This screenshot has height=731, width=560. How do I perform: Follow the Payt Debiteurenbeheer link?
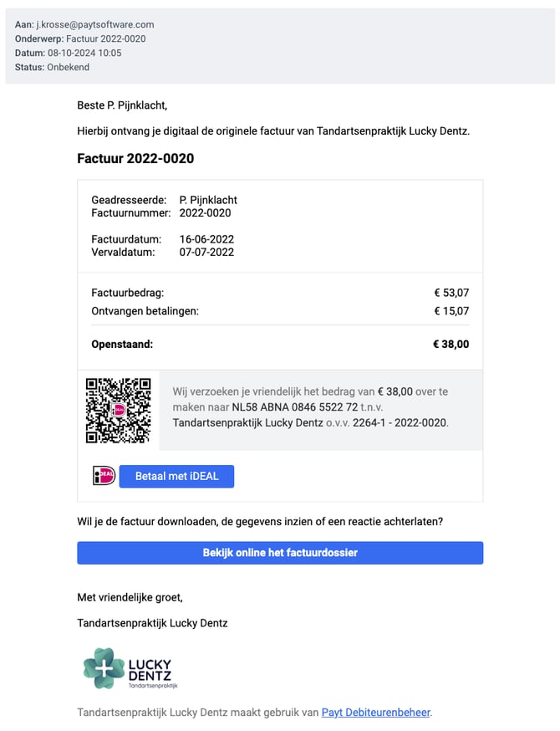coord(376,713)
